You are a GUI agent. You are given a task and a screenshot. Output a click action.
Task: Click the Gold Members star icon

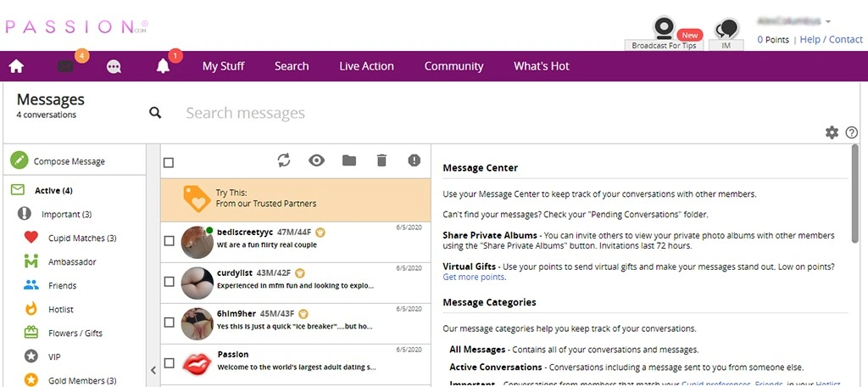(31, 380)
